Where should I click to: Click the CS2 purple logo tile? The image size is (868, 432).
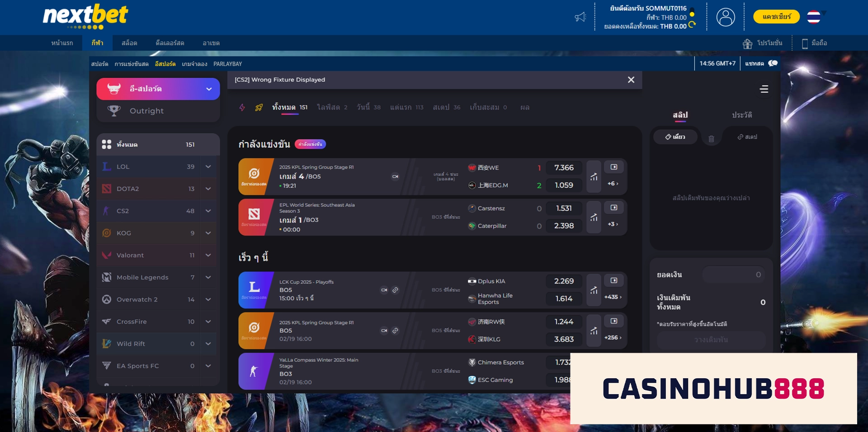256,371
